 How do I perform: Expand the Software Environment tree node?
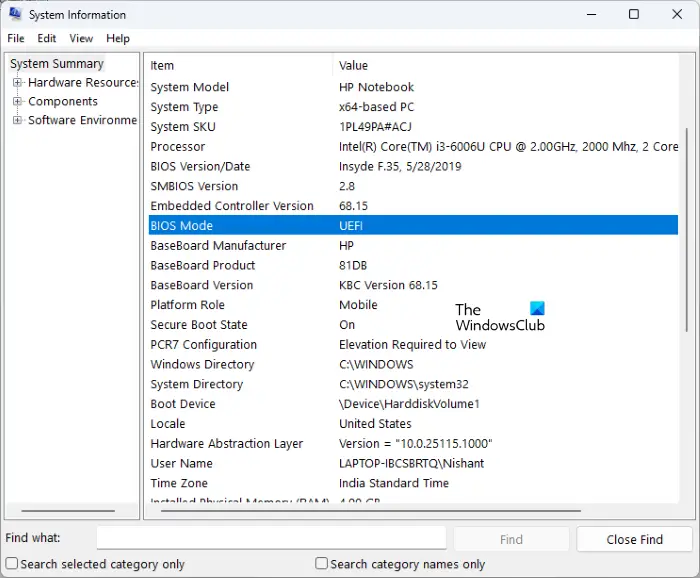17,121
